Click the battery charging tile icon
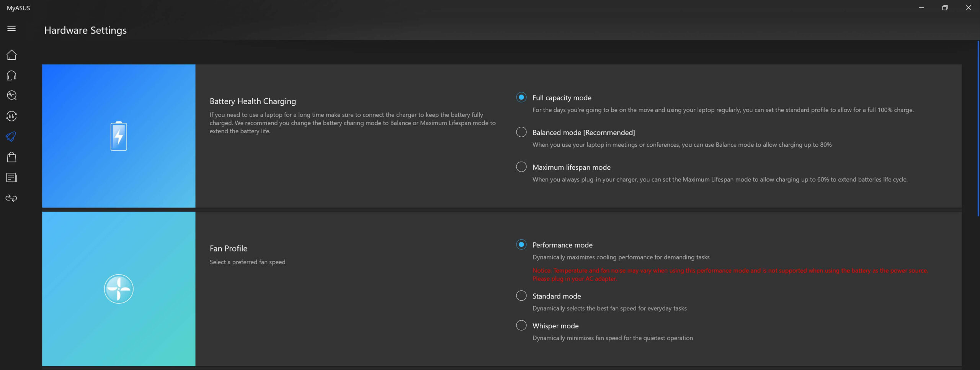Viewport: 980px width, 370px height. (119, 136)
